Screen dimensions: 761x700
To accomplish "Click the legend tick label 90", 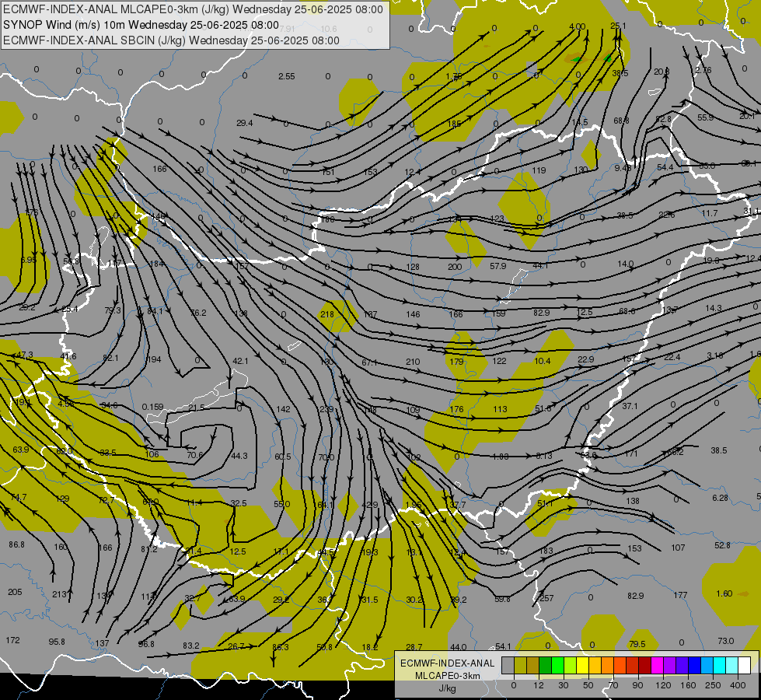I will 637,685.
